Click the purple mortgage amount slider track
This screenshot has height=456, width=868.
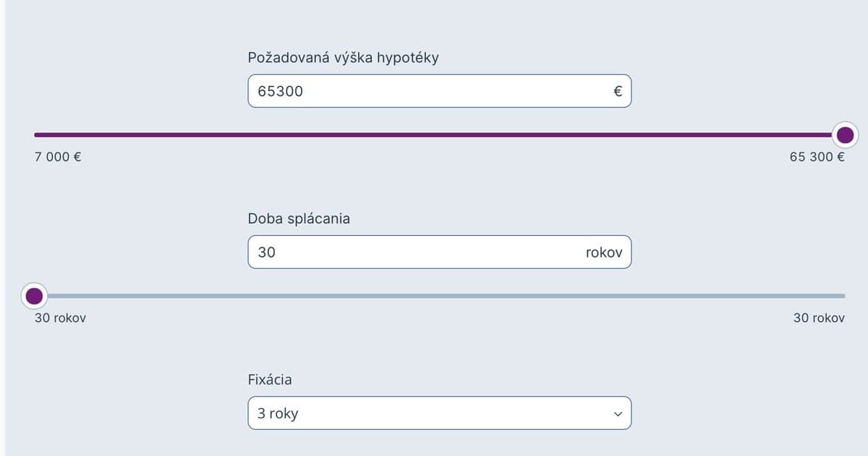434,133
